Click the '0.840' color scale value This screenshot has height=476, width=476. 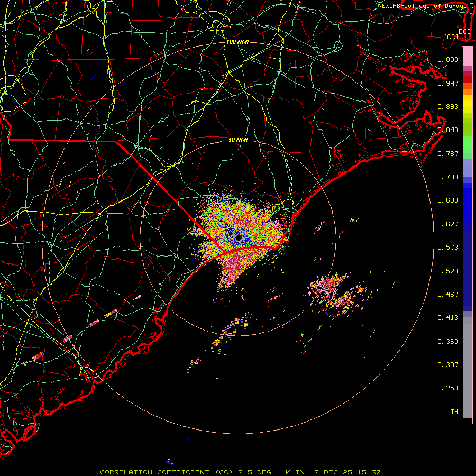pos(448,130)
